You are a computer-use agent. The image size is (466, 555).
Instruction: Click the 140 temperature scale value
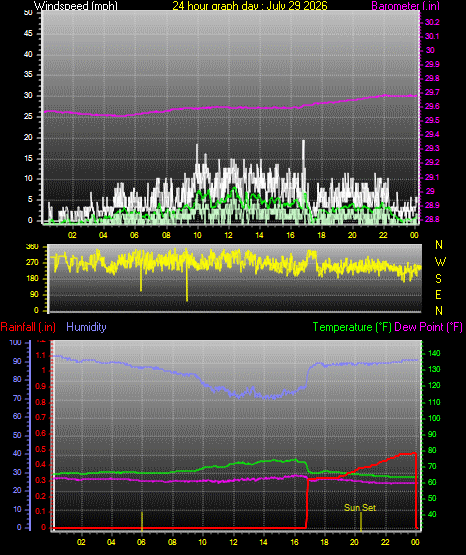click(x=434, y=353)
